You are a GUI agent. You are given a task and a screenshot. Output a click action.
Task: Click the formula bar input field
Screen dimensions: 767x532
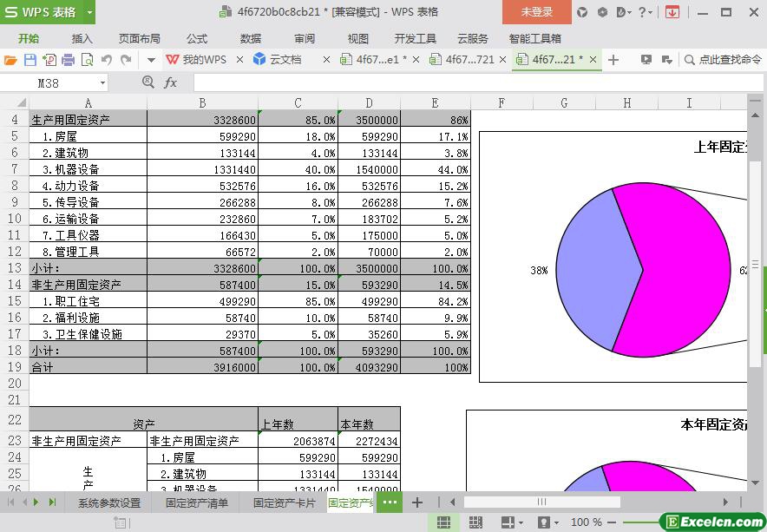(479, 82)
